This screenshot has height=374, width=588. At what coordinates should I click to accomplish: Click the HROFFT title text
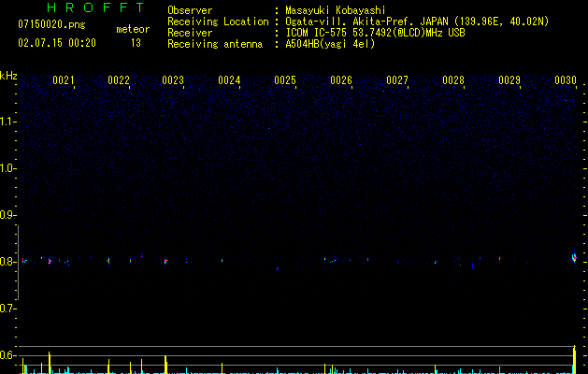(95, 7)
